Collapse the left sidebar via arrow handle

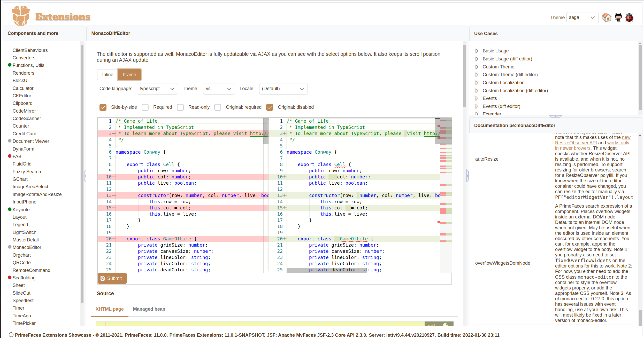point(85,175)
